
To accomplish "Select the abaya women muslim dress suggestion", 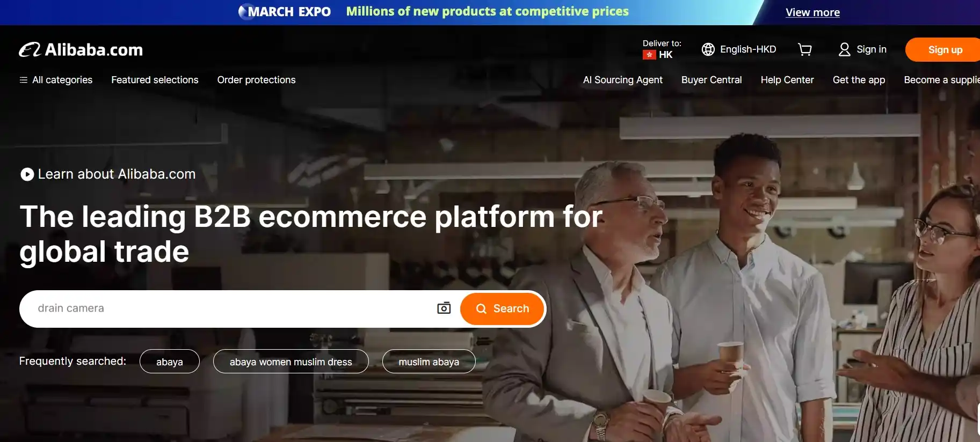I will [x=291, y=362].
